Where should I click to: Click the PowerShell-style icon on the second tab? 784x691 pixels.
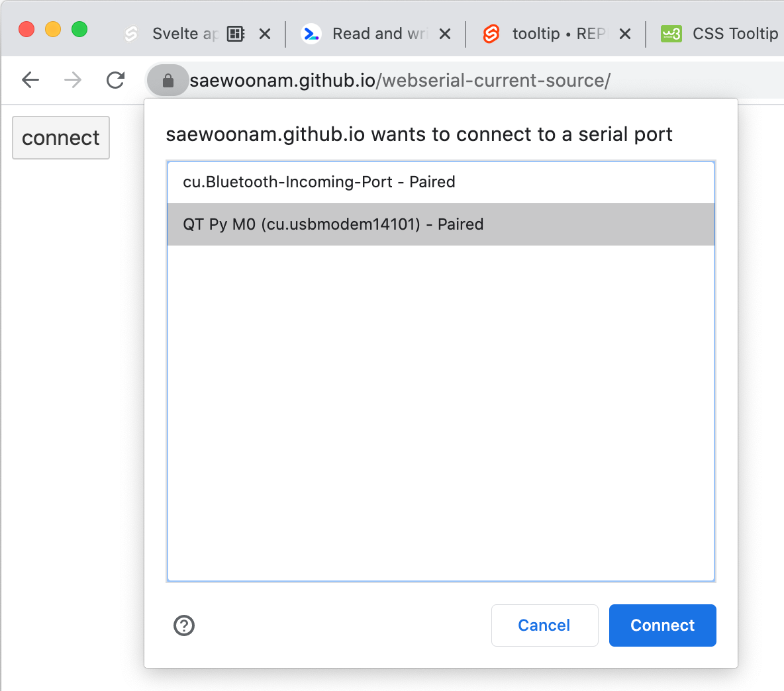311,33
